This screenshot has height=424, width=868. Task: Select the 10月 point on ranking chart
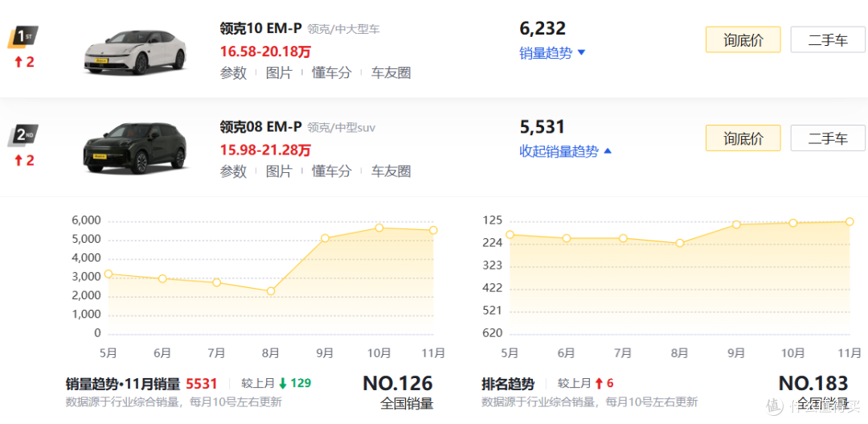click(x=792, y=223)
